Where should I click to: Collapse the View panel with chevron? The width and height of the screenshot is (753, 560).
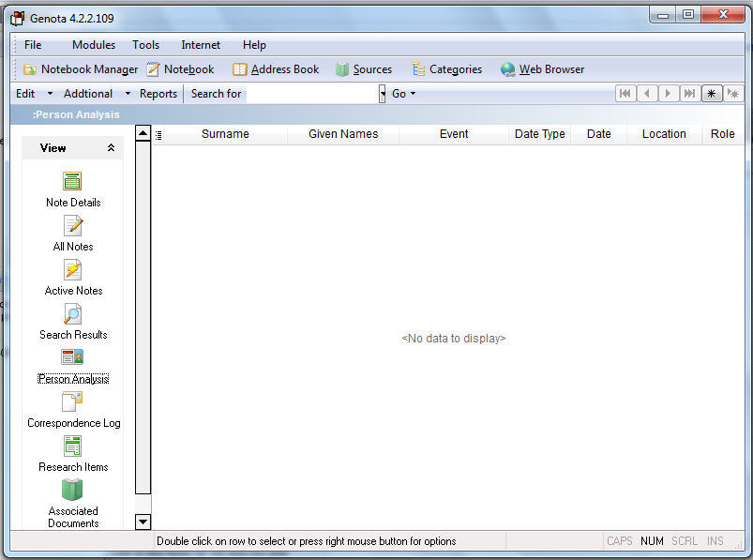point(111,148)
